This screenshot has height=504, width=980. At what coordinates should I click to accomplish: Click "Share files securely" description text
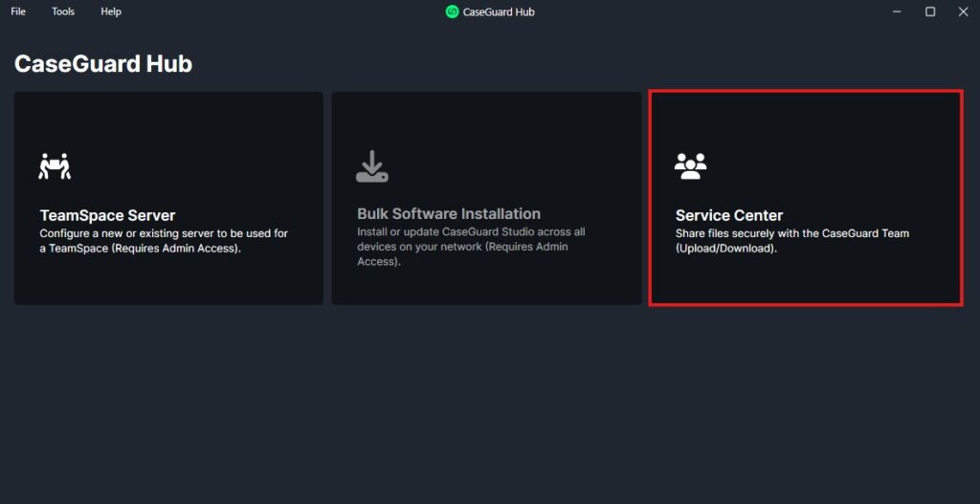791,240
